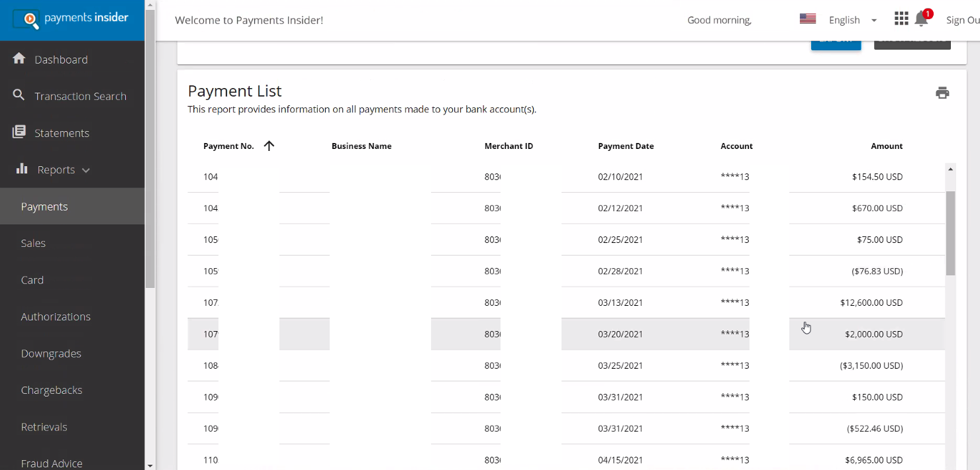Open the Sales report section

tap(32, 243)
